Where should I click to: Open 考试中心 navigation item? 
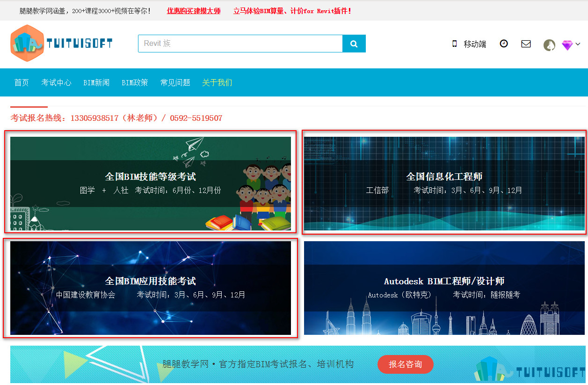57,82
